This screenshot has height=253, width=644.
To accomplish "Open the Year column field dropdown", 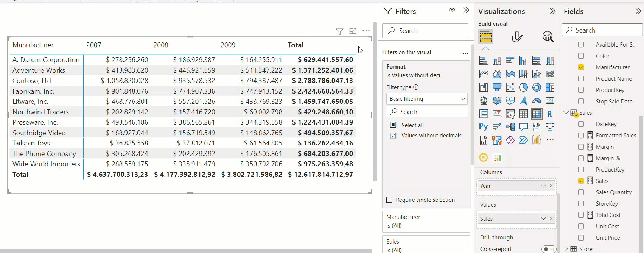I will point(543,186).
